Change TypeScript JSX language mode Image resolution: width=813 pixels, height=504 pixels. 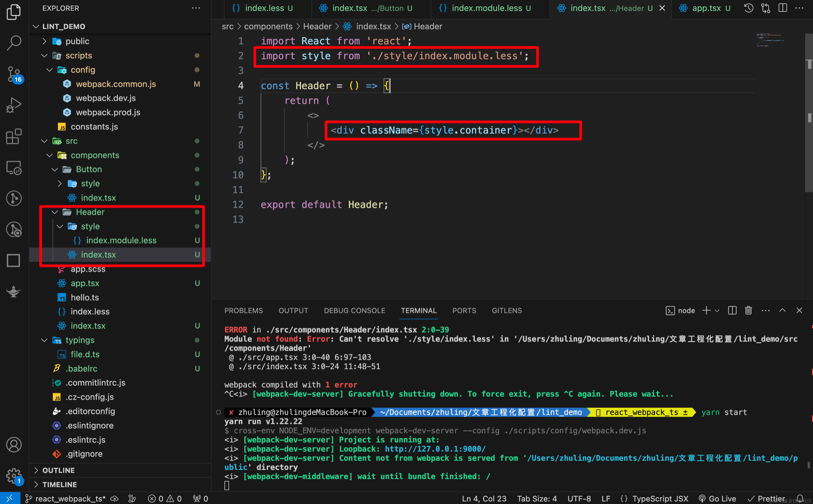point(660,498)
